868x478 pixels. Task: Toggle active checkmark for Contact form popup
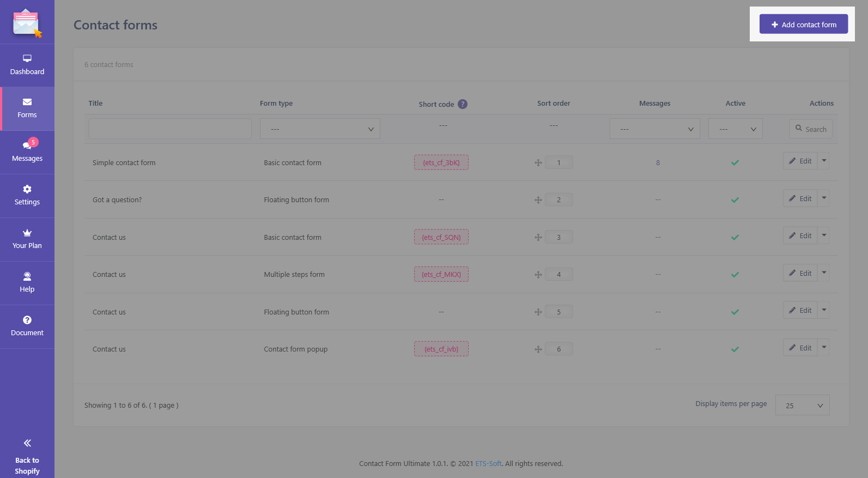pos(735,349)
